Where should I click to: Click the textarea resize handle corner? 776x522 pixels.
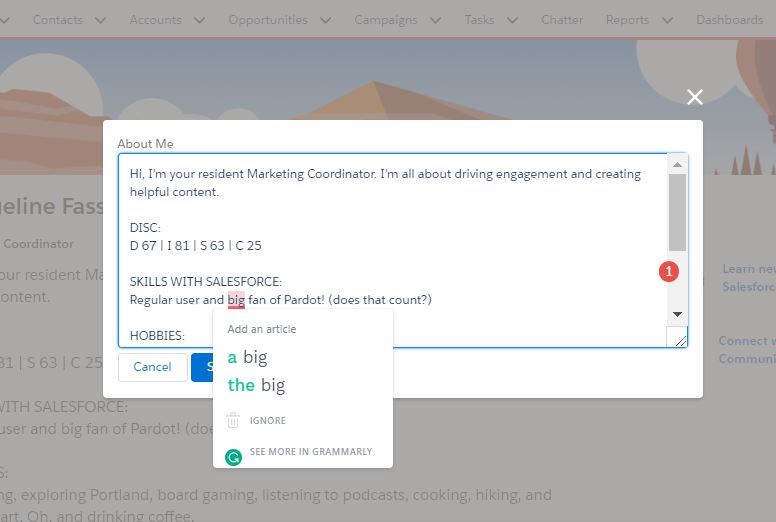pos(680,339)
